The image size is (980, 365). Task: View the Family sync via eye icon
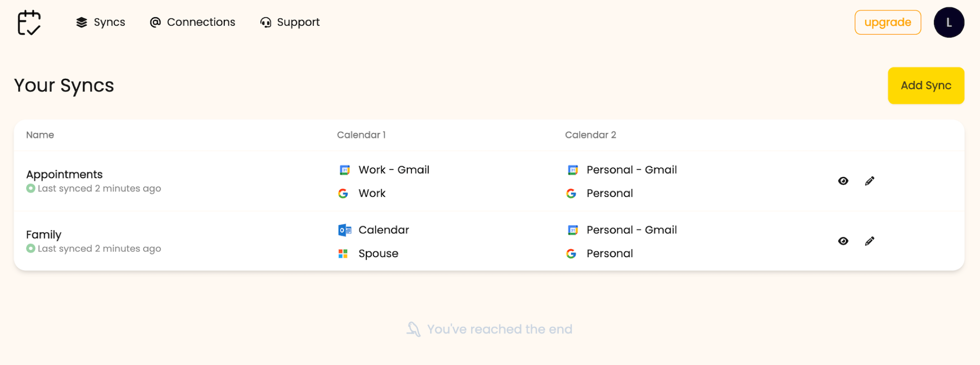[843, 241]
